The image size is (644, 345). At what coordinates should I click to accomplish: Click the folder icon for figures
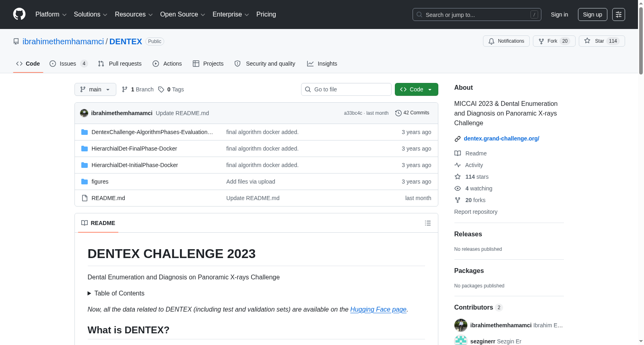tap(85, 182)
